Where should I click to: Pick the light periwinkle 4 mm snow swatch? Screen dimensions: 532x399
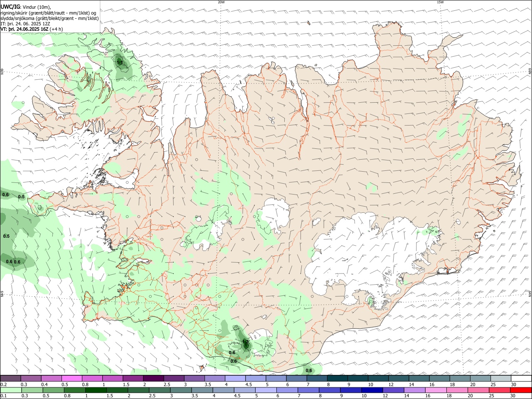pyautogui.click(x=236, y=379)
